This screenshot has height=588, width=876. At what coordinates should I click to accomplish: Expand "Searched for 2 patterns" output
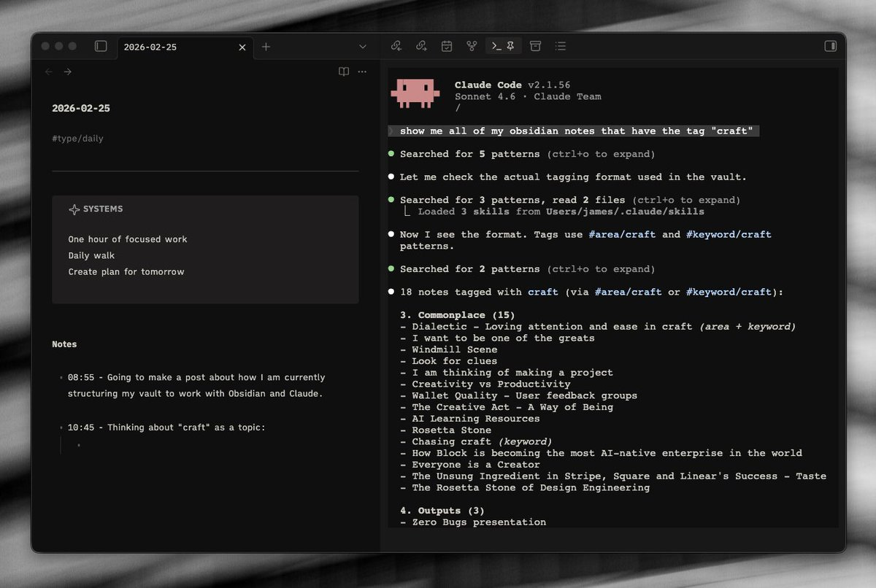[527, 269]
